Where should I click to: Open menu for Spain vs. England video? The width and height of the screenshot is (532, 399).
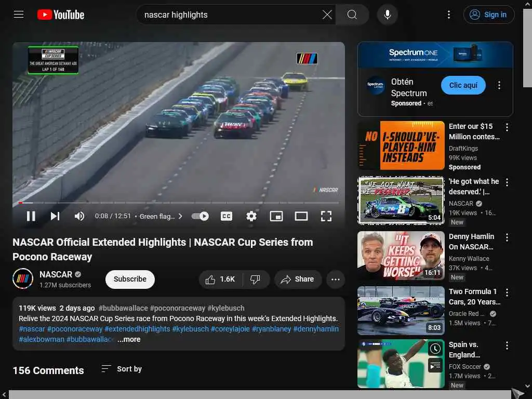tap(507, 345)
